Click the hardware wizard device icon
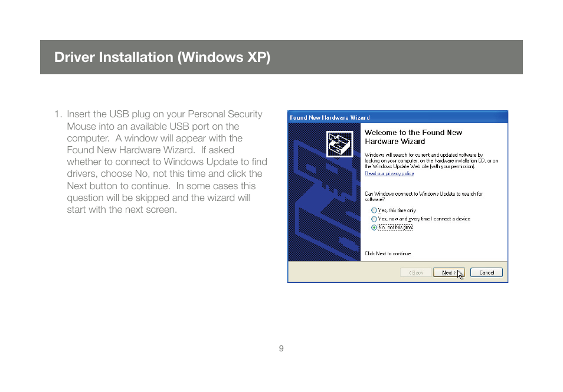The height and width of the screenshot is (392, 563). point(340,144)
